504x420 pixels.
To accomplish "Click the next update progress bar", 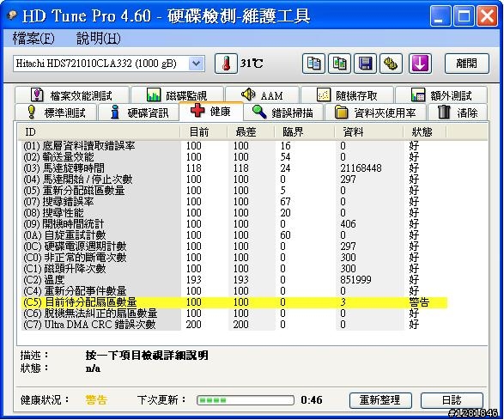I will point(246,400).
